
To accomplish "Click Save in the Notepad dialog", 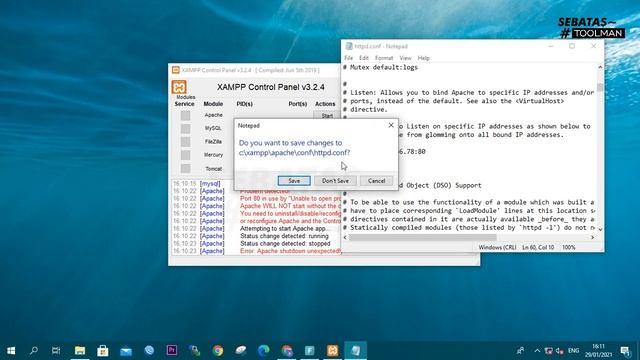I will click(294, 181).
